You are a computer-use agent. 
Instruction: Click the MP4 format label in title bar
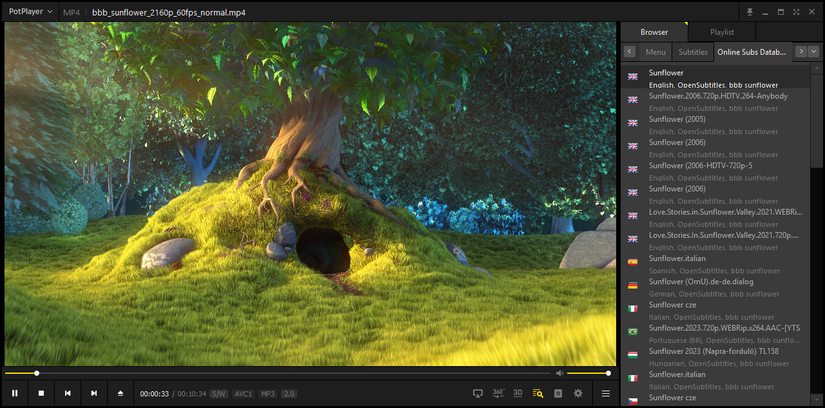(71, 12)
